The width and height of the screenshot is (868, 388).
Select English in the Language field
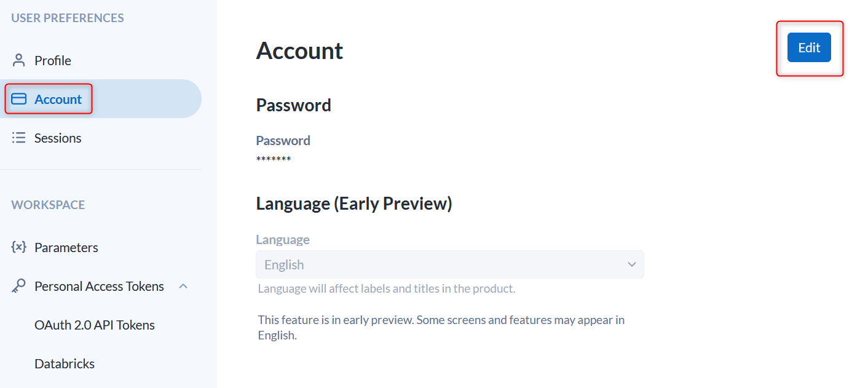284,264
